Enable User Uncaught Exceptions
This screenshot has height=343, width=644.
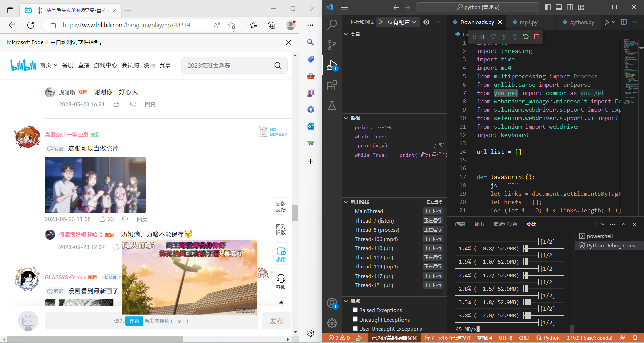(x=355, y=329)
